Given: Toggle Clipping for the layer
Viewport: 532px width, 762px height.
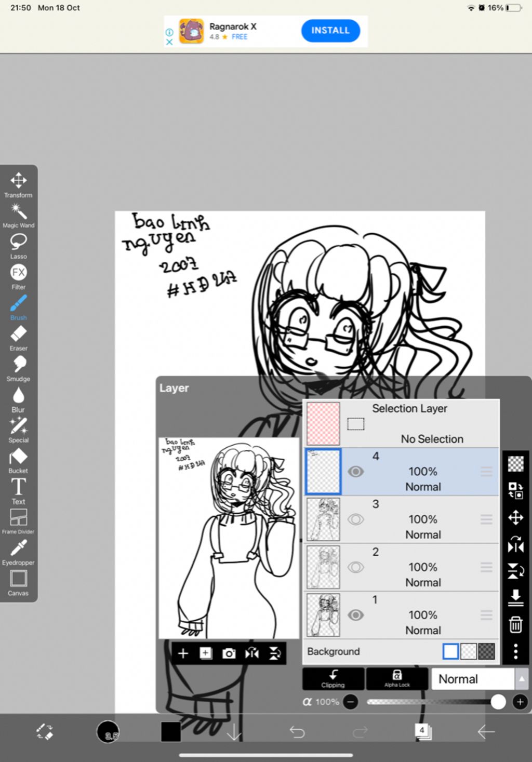Looking at the screenshot, I should point(333,678).
